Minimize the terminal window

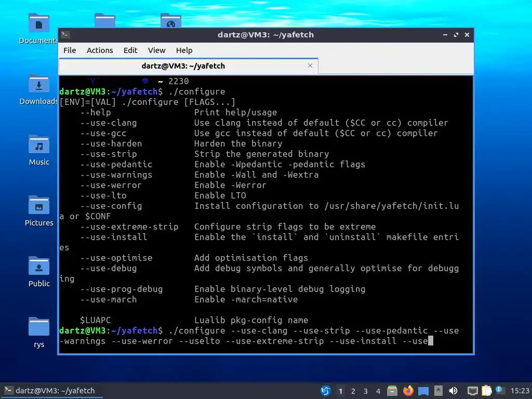tap(445, 35)
